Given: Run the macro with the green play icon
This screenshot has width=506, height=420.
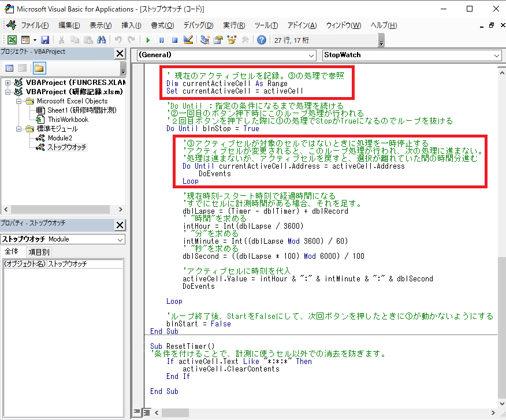Looking at the screenshot, I should [x=148, y=40].
